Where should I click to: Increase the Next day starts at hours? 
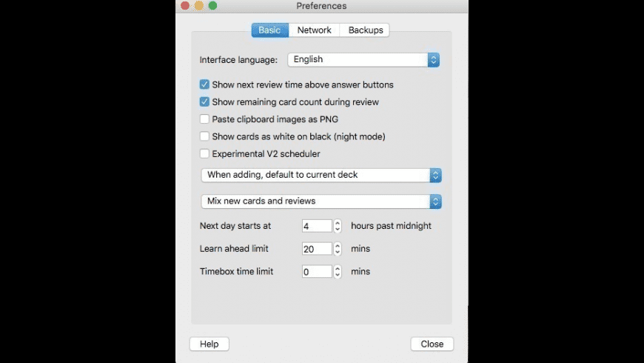tap(338, 222)
